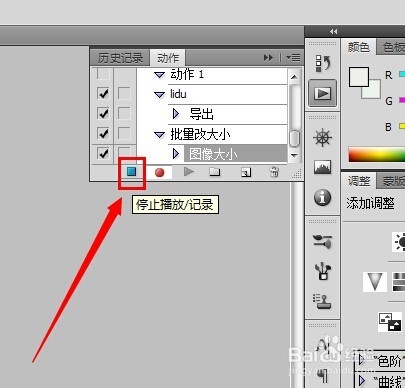
Task: Switch to the 蒙版 tab
Action: [x=391, y=181]
